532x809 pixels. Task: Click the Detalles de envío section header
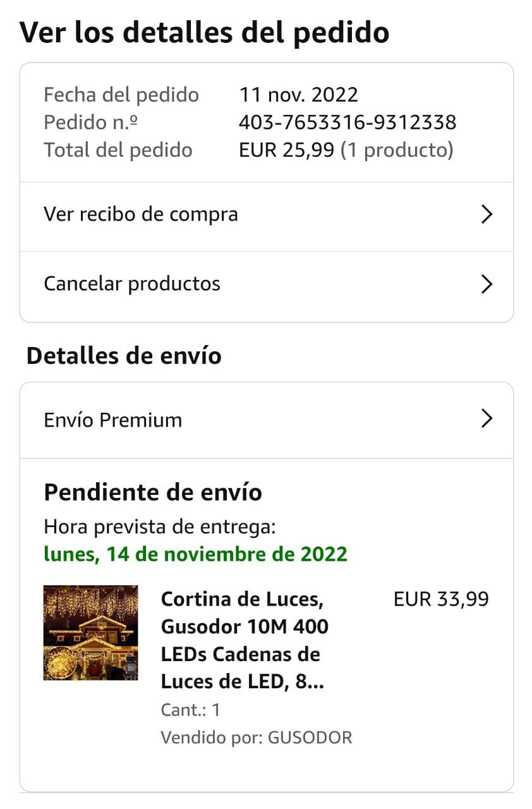[x=124, y=356]
